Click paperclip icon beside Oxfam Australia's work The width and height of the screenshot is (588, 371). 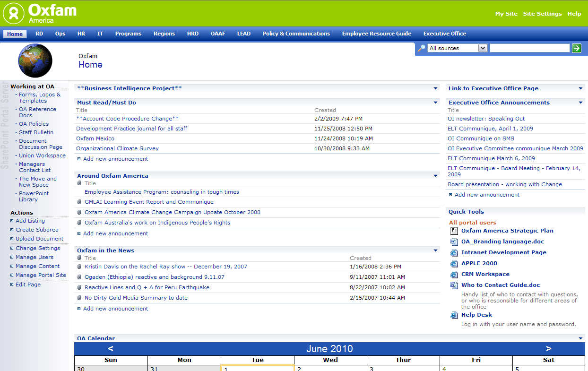point(79,223)
